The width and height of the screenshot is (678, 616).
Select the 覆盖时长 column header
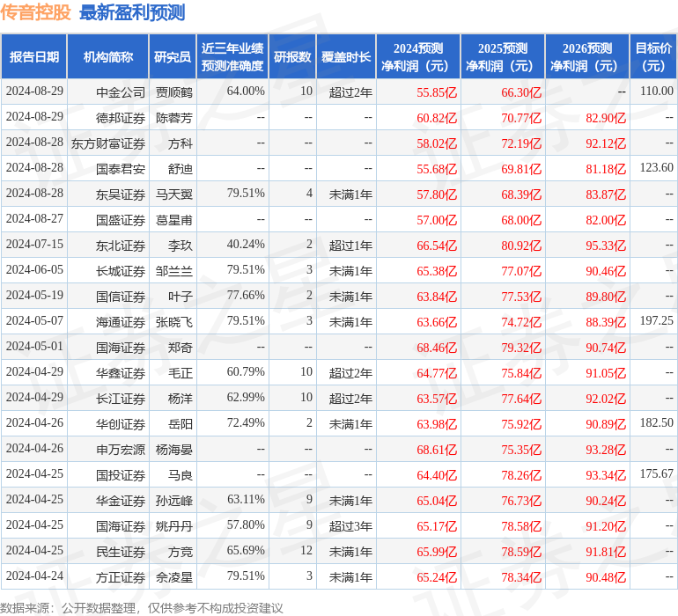346,56
